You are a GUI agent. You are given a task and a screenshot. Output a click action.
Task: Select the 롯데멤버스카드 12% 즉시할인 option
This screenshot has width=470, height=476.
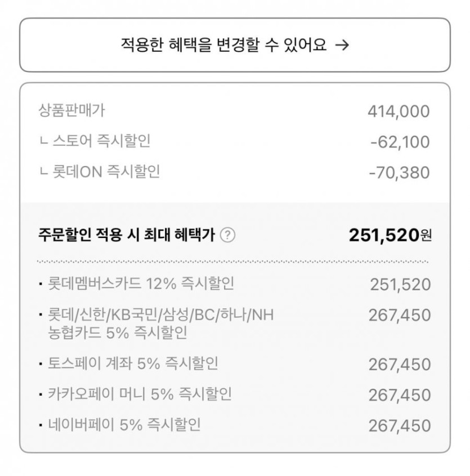tap(141, 284)
